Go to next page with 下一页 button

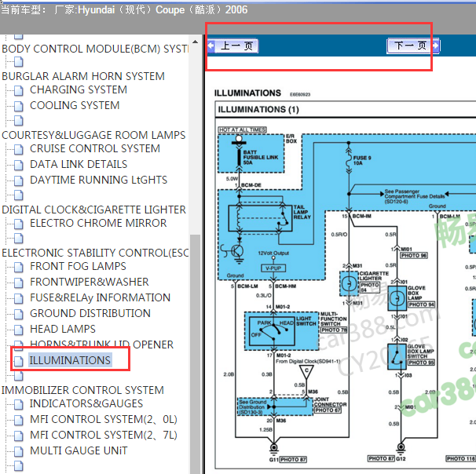[x=413, y=46]
